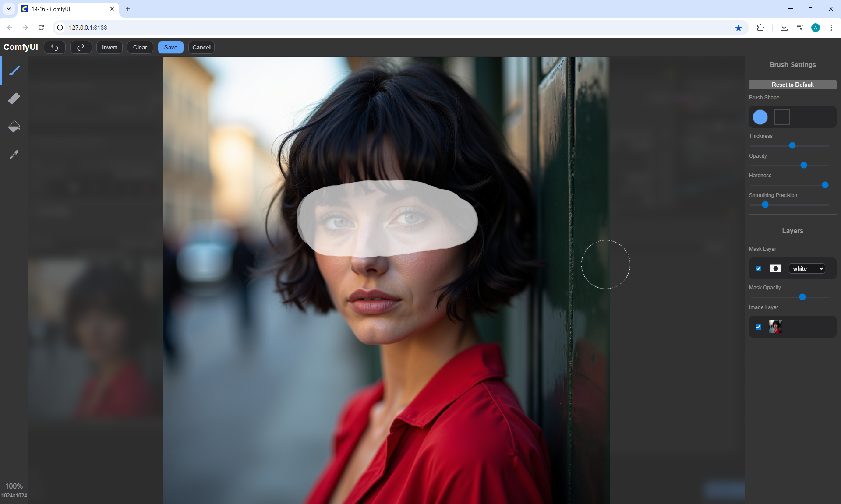Click the Save button
841x504 pixels.
click(x=170, y=47)
